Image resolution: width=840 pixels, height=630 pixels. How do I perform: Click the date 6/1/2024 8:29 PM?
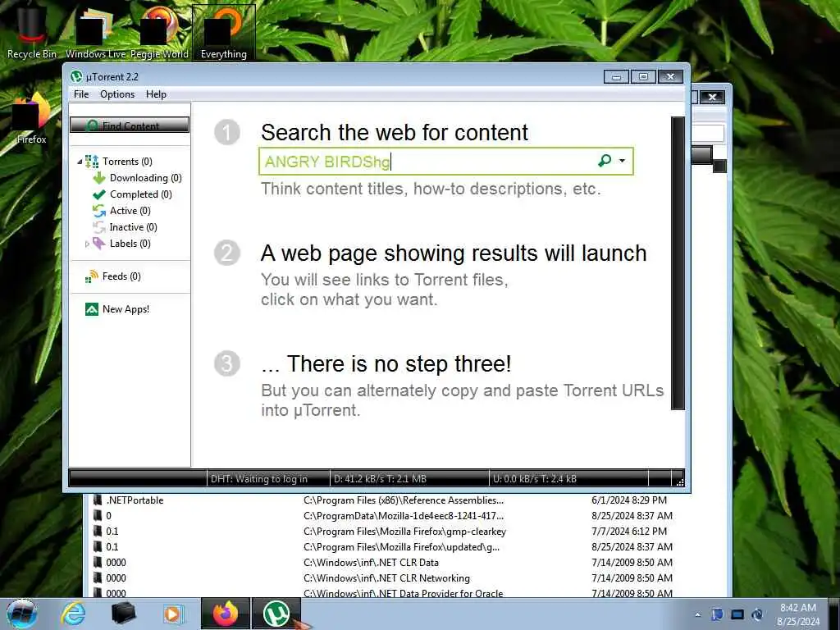629,500
